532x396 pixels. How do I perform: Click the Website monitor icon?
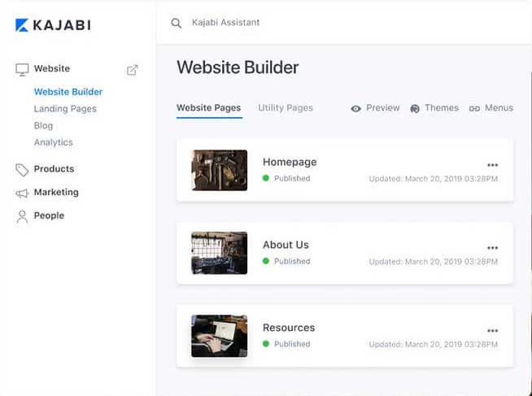(22, 69)
